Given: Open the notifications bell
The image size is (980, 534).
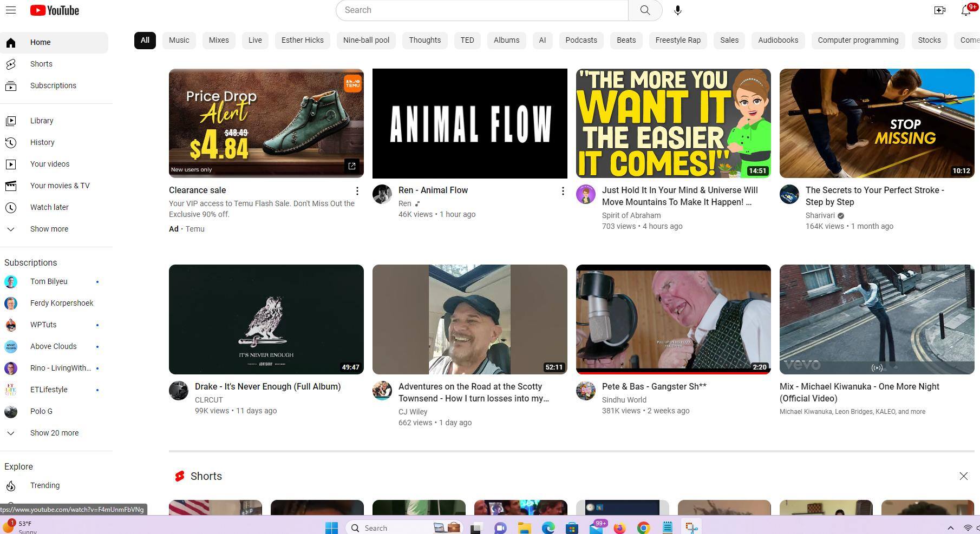Looking at the screenshot, I should [966, 10].
